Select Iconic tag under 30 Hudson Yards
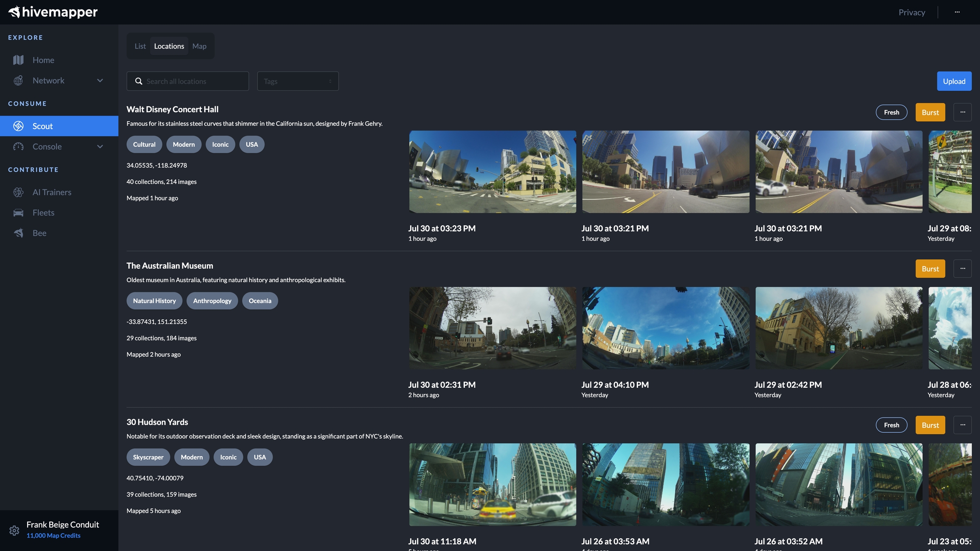This screenshot has height=551, width=980. (x=228, y=457)
